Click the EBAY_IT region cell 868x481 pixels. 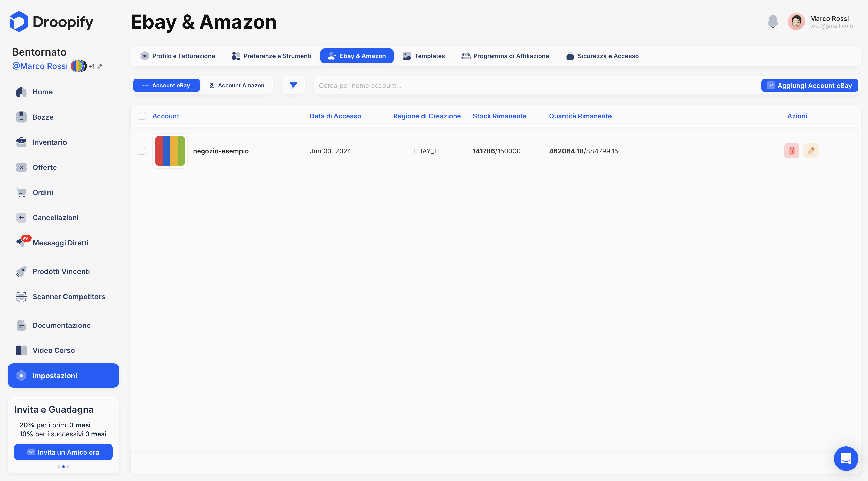(427, 151)
